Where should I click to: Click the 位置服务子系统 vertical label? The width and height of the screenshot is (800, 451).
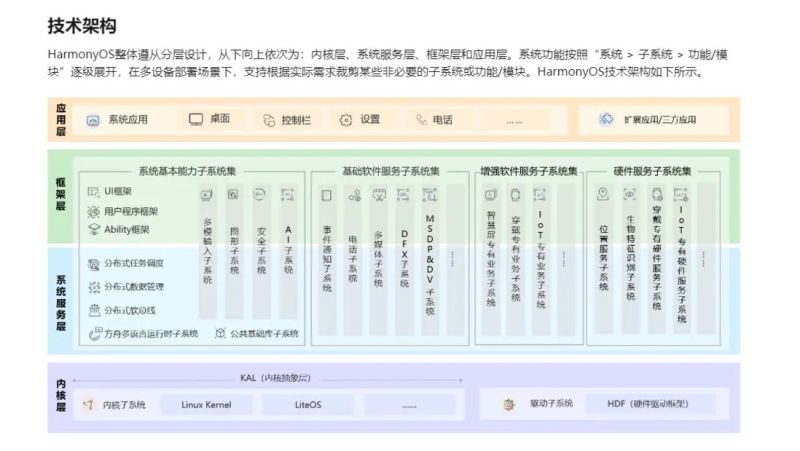click(603, 258)
